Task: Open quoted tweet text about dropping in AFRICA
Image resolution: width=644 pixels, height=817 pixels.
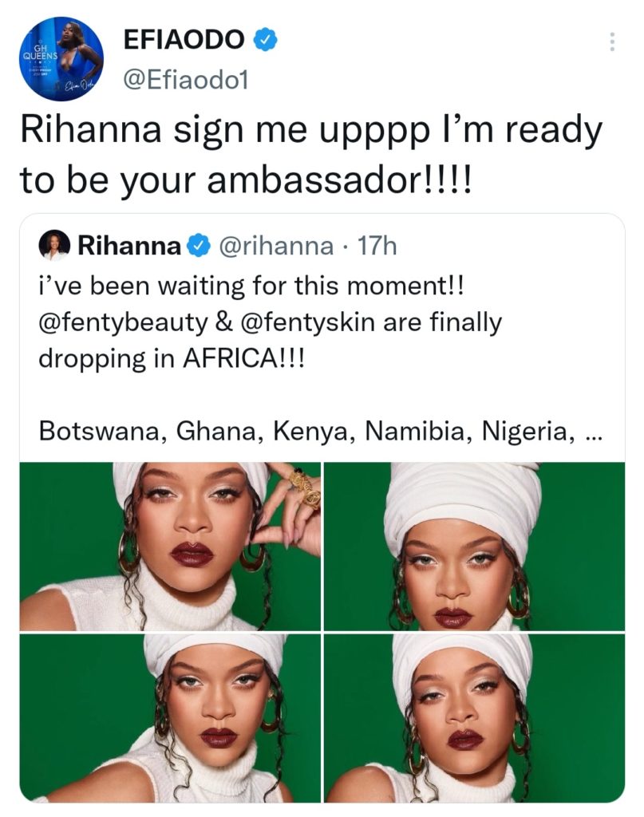Action: click(x=270, y=322)
